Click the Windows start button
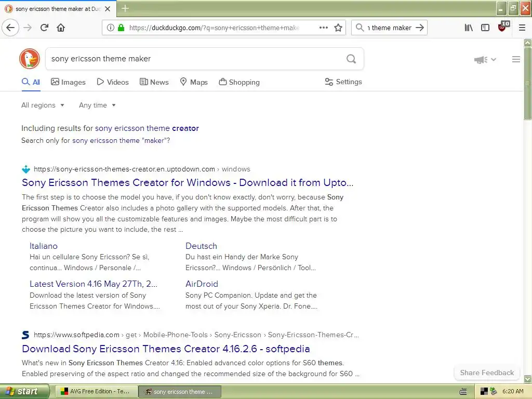This screenshot has width=532, height=399. (x=25, y=392)
